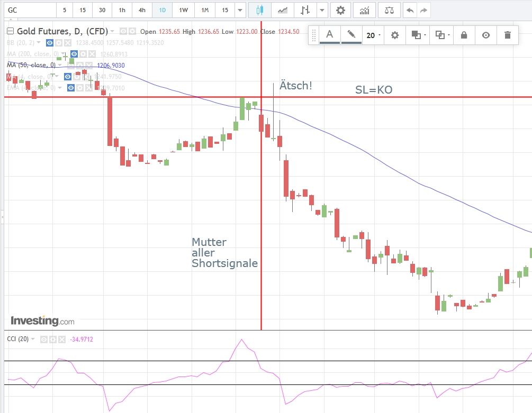Screen dimensions: 532x413
Task: Select the 4h interval
Action: coord(142,10)
